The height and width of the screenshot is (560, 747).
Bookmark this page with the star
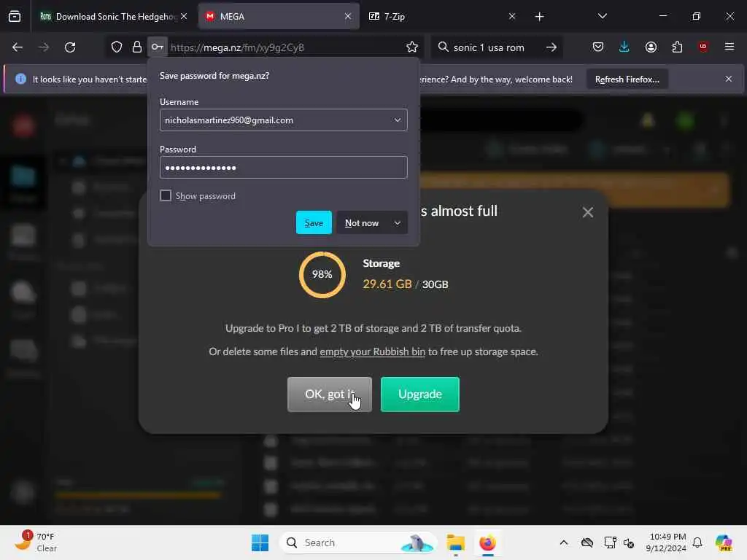pyautogui.click(x=412, y=47)
